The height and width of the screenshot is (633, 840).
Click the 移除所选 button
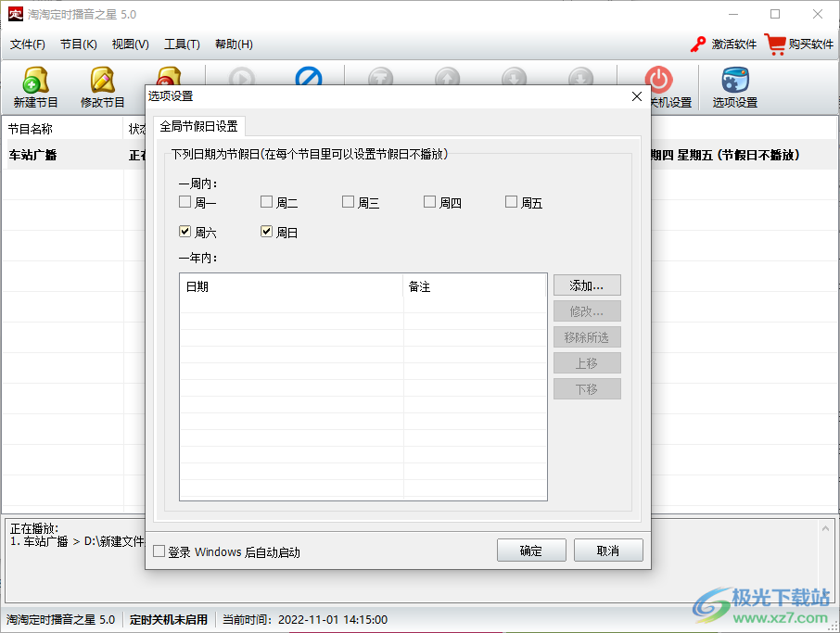pos(587,337)
